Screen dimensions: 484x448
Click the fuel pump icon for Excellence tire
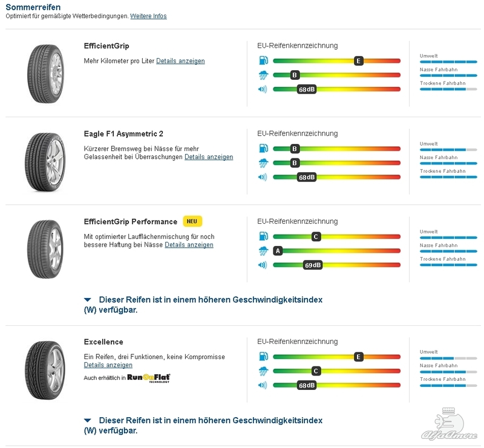click(263, 356)
